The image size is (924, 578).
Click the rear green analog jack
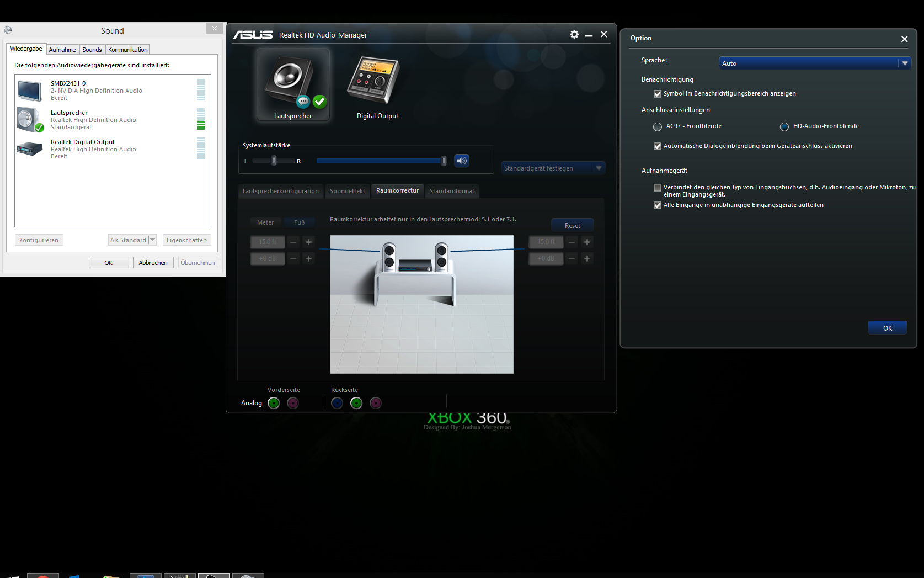(x=356, y=403)
